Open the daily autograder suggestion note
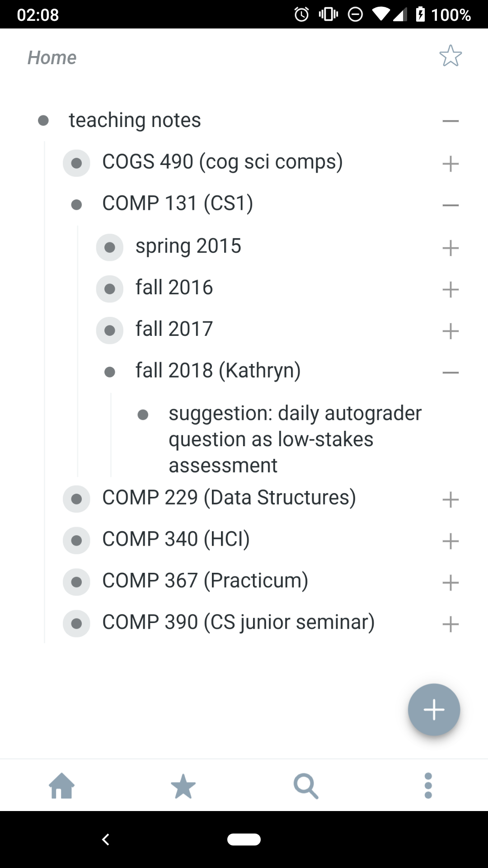Viewport: 488px width, 868px height. coord(295,439)
